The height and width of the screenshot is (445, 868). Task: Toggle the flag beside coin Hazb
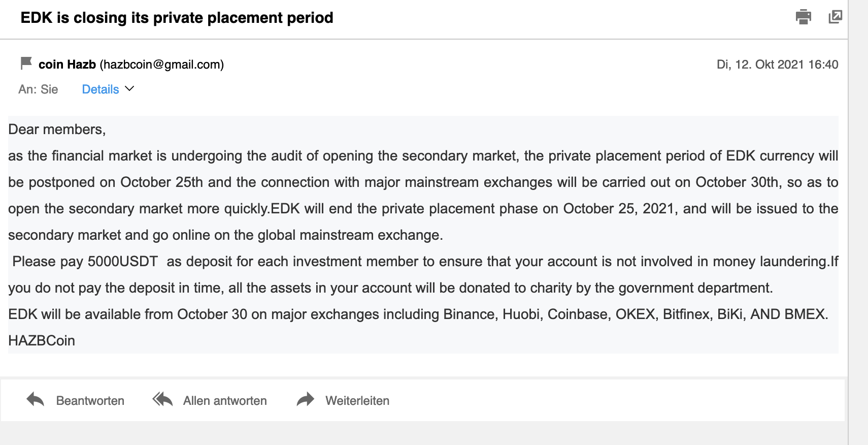coord(26,63)
